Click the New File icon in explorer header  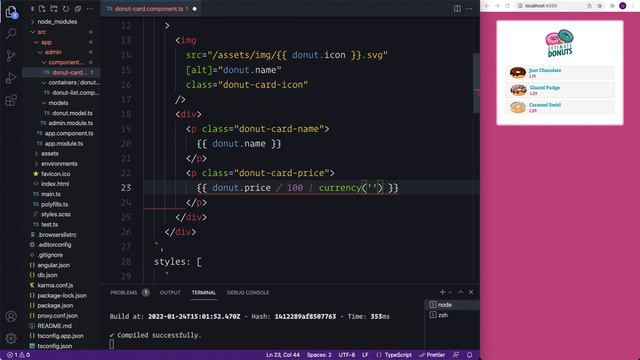pyautogui.click(x=42, y=9)
